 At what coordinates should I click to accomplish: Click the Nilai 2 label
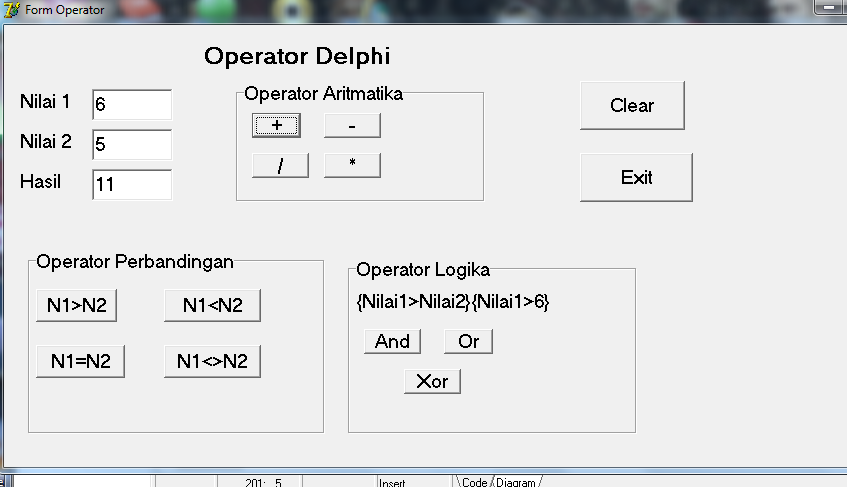pos(45,141)
